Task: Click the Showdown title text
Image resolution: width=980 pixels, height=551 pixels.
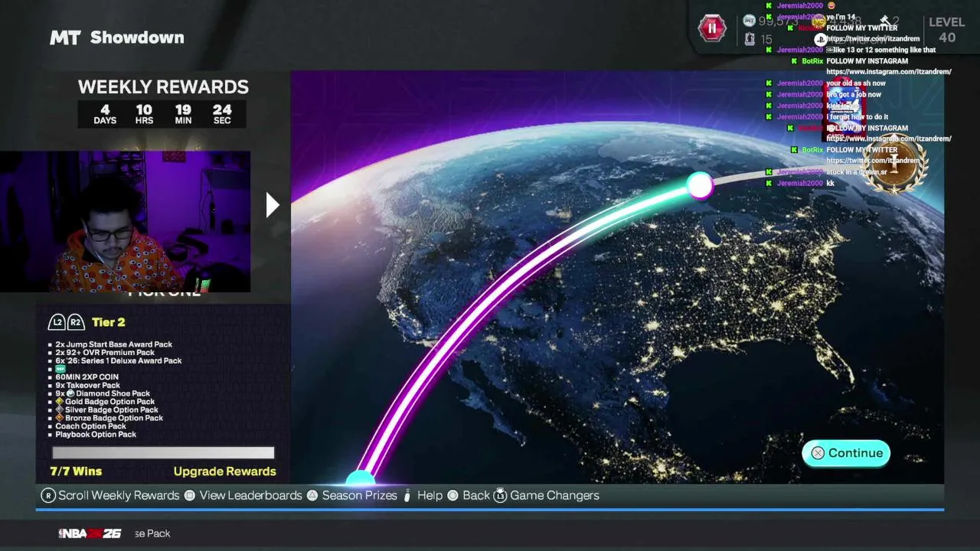Action: (x=137, y=37)
